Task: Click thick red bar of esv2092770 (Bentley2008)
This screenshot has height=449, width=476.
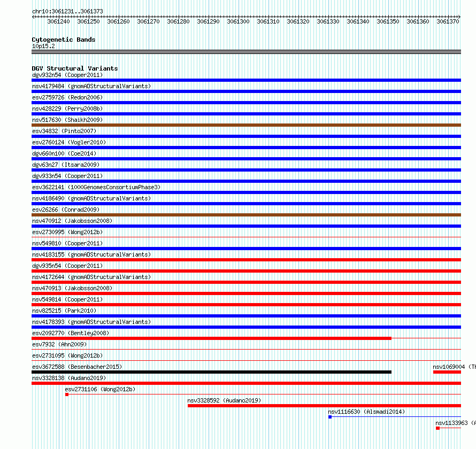Action: point(212,338)
